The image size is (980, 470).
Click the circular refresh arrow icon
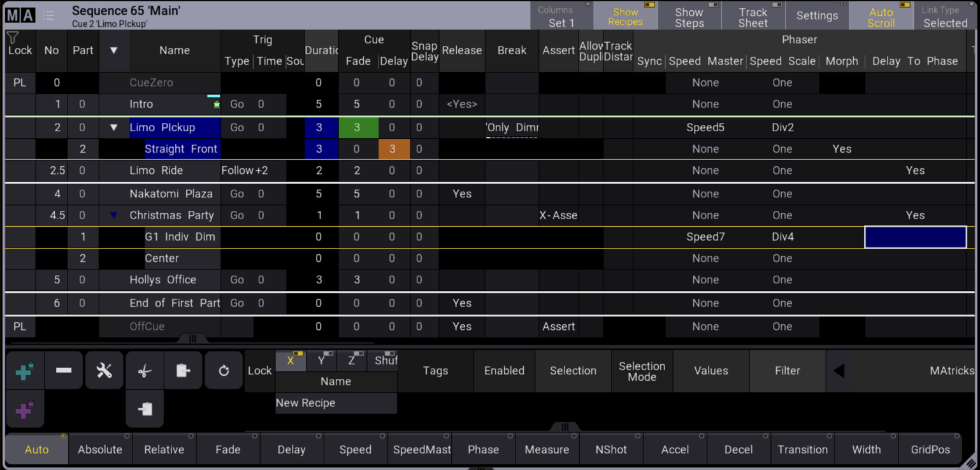pos(224,371)
